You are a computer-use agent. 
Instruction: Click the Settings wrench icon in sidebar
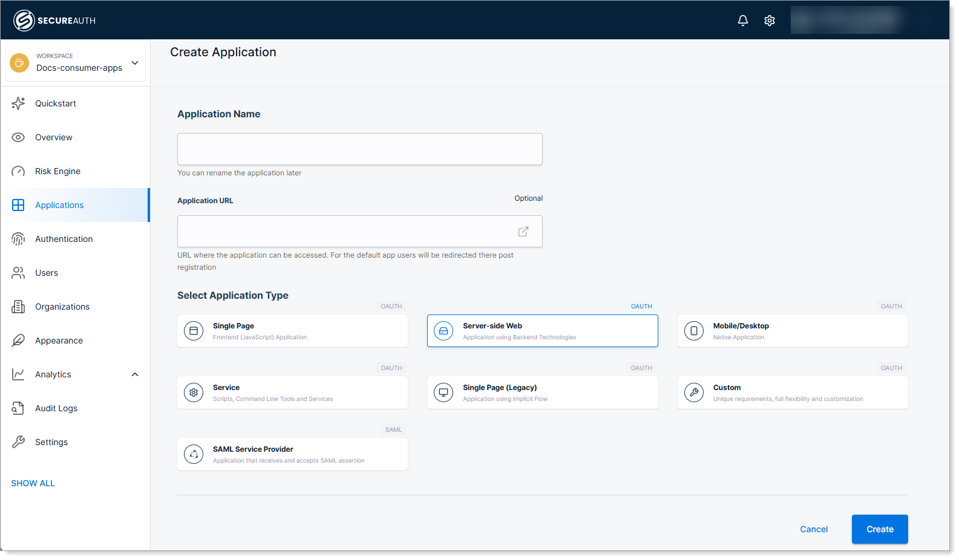click(18, 442)
